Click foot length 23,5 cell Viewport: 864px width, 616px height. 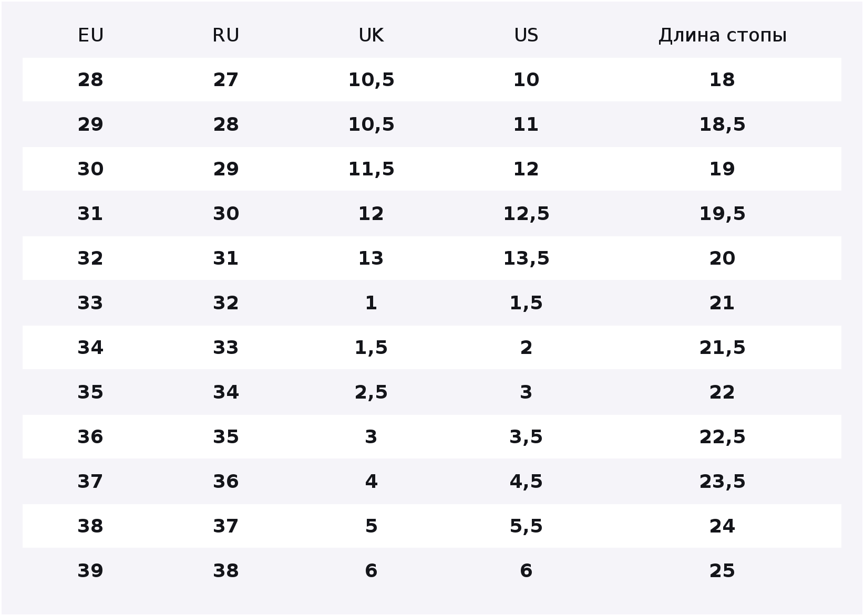click(722, 482)
